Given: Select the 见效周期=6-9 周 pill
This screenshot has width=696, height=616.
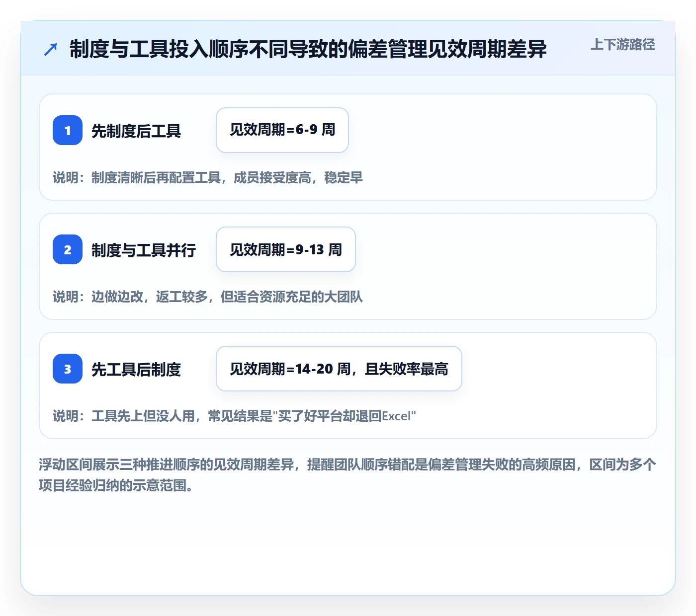Looking at the screenshot, I should (282, 130).
